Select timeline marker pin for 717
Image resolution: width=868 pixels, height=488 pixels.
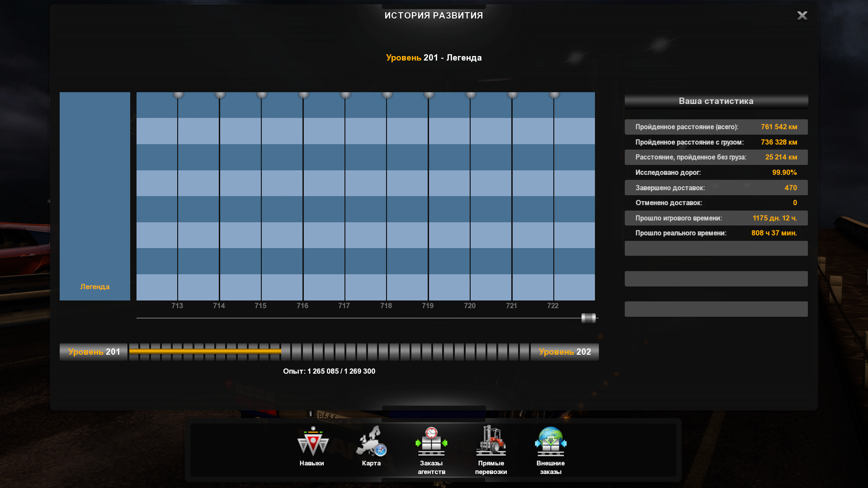(x=345, y=94)
